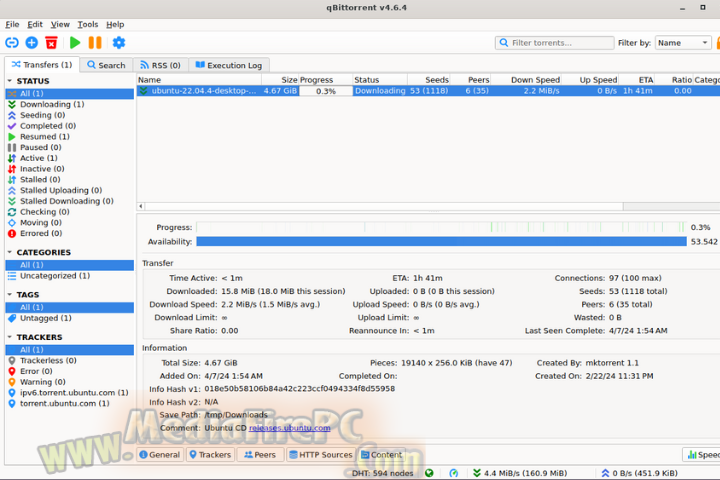Click the red Remove torrent trash icon
The image size is (720, 480).
51,43
